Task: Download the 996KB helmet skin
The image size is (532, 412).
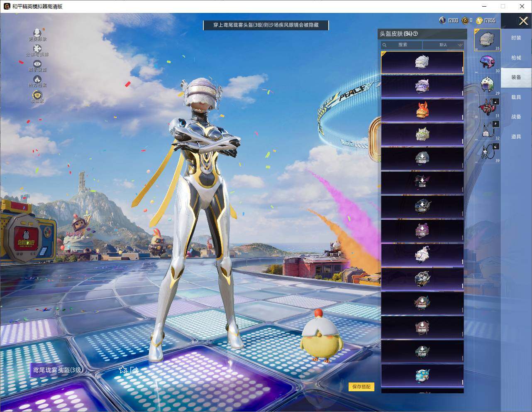Action: (422, 303)
